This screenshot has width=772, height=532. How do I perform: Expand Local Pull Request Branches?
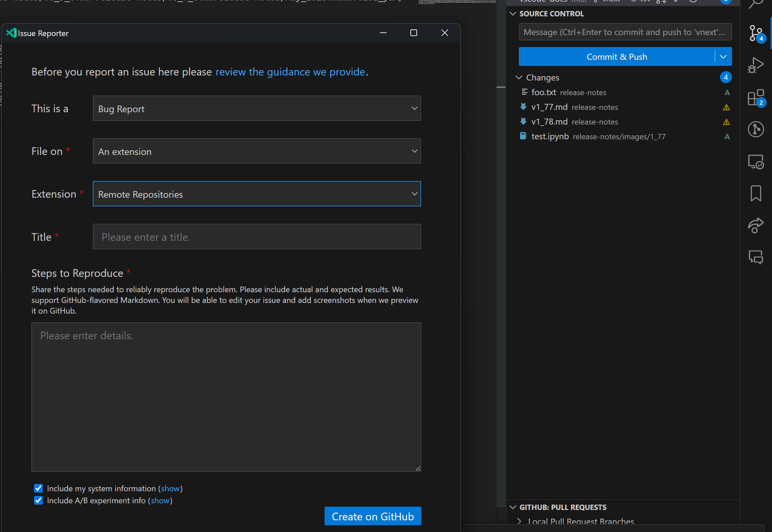point(520,521)
